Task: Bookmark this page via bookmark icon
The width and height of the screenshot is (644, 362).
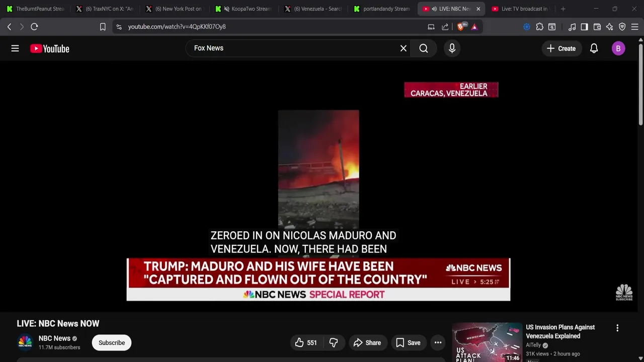Action: click(103, 27)
